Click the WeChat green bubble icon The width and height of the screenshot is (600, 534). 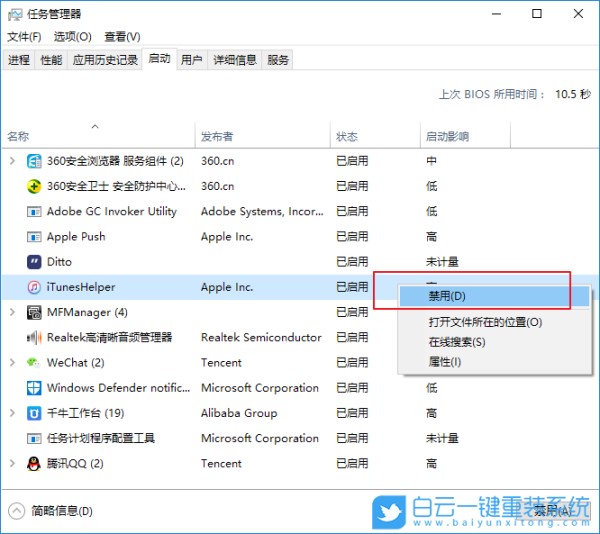34,362
